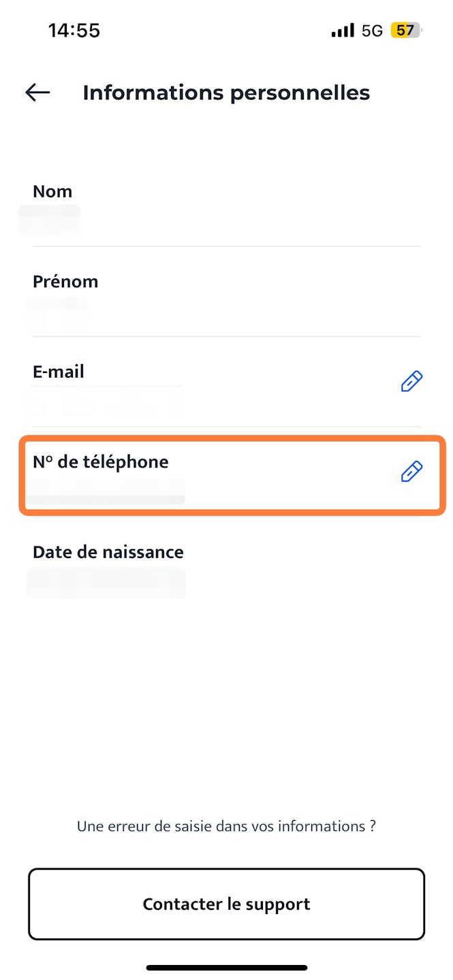Tap the 14:55 clock in status bar
Screen dimensions: 453x980
tap(74, 31)
